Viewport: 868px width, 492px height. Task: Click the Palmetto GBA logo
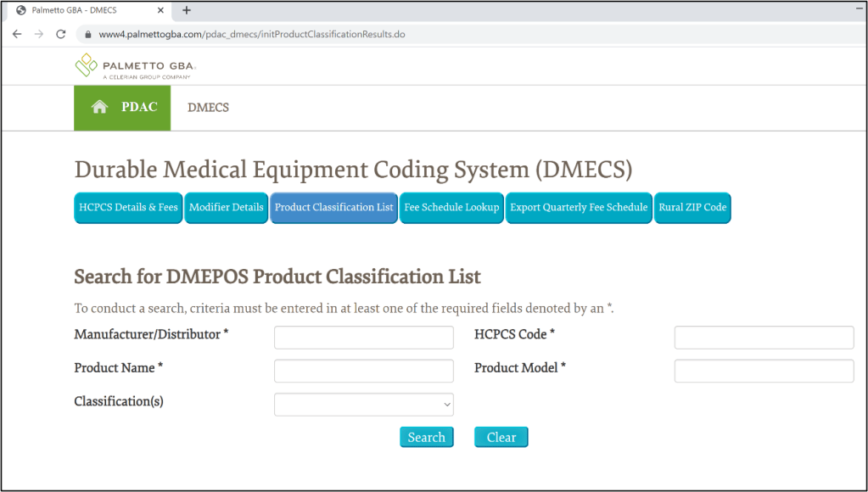[x=136, y=65]
